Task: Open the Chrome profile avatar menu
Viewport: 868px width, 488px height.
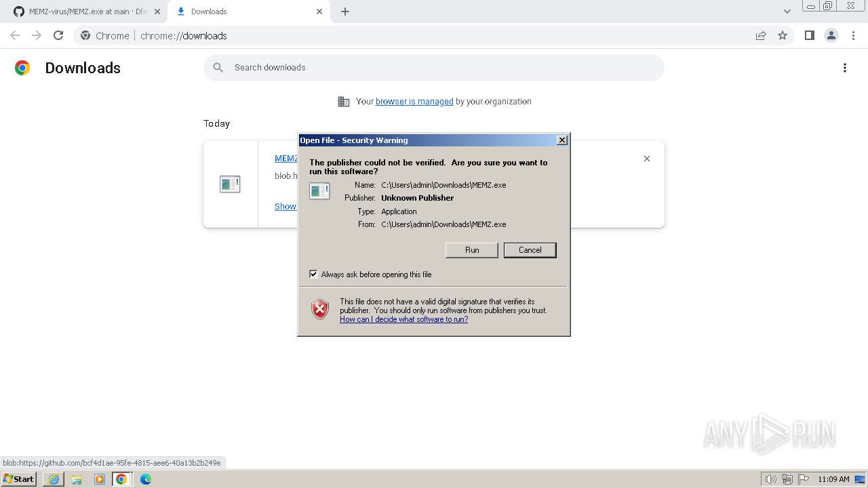Action: 831,36
